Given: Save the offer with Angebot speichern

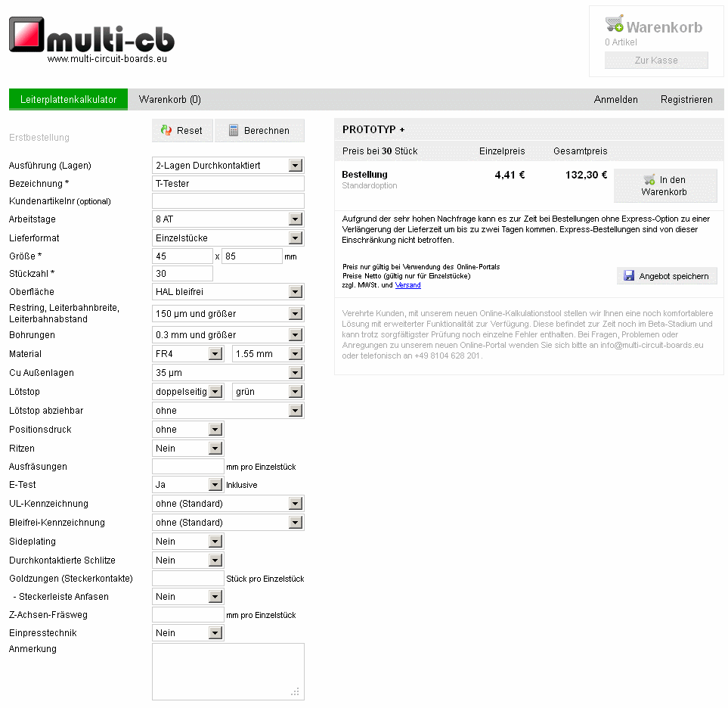Looking at the screenshot, I should click(667, 276).
